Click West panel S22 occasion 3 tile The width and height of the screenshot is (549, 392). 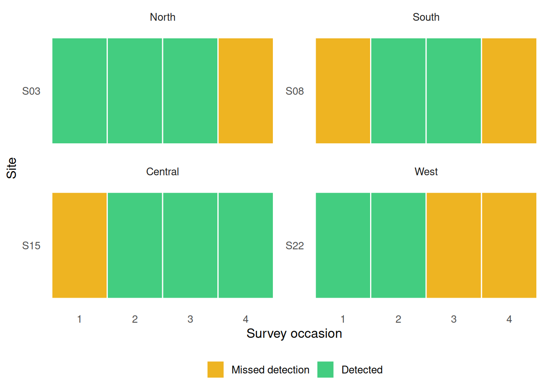click(x=454, y=245)
